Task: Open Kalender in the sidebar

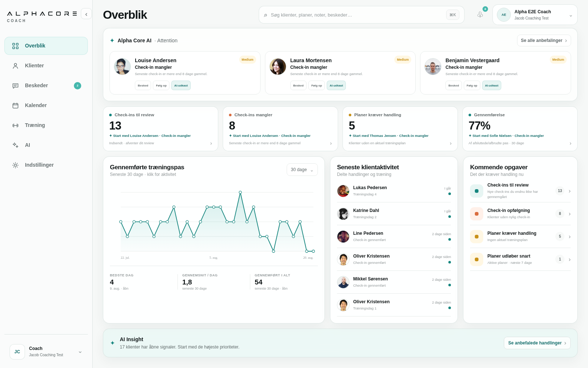Action: (46, 106)
